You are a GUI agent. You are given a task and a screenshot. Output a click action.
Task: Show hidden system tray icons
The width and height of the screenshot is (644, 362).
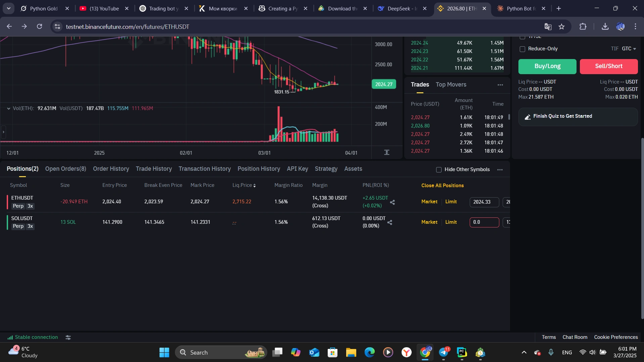tap(524, 352)
